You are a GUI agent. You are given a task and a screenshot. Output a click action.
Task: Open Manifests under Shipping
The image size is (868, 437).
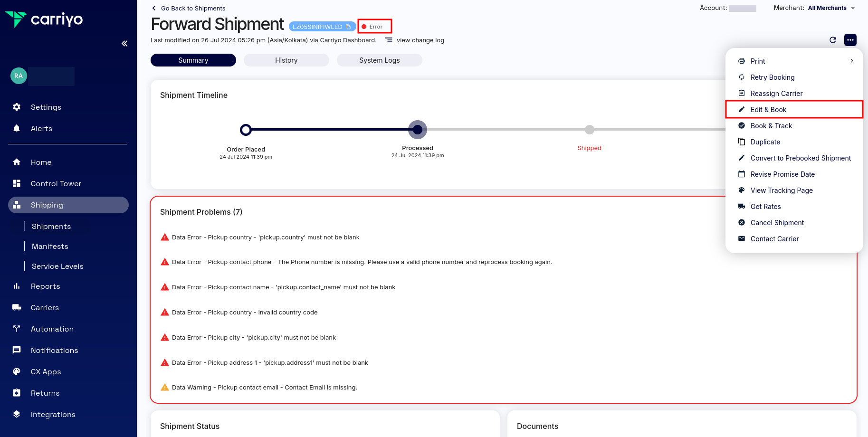click(50, 247)
